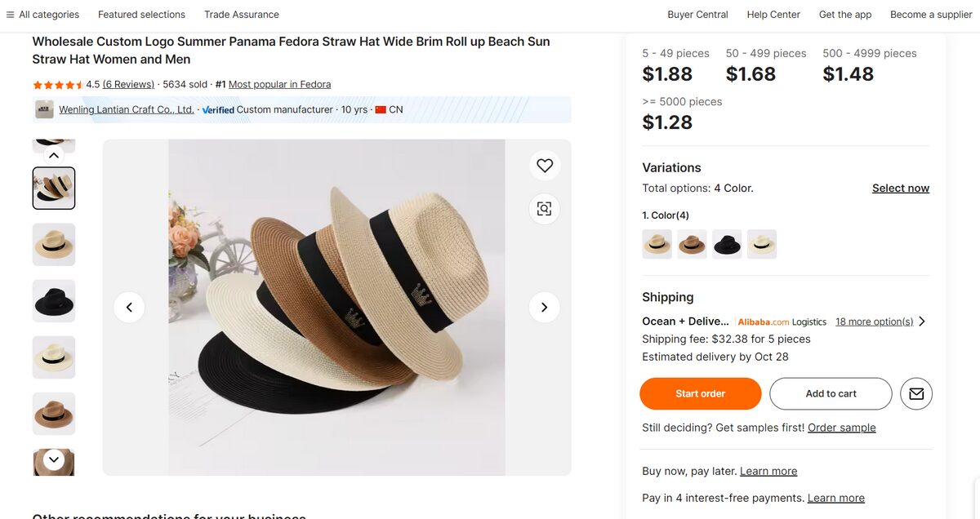The height and width of the screenshot is (519, 980).
Task: Click the Verified manufacturer badge
Action: click(218, 109)
